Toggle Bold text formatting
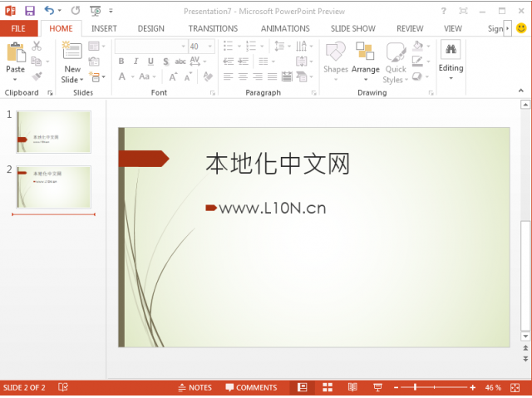532x398 pixels. click(121, 61)
